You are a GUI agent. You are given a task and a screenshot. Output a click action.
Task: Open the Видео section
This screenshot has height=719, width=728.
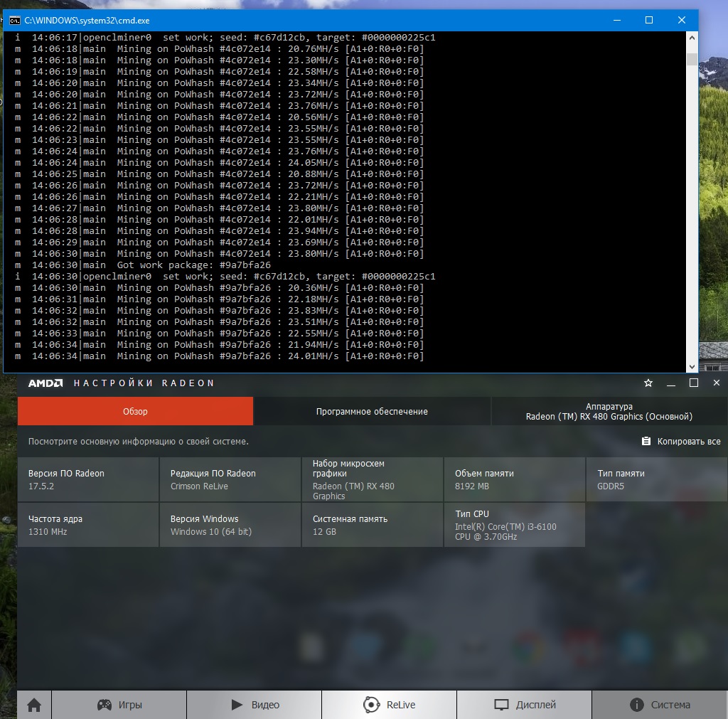click(x=255, y=705)
